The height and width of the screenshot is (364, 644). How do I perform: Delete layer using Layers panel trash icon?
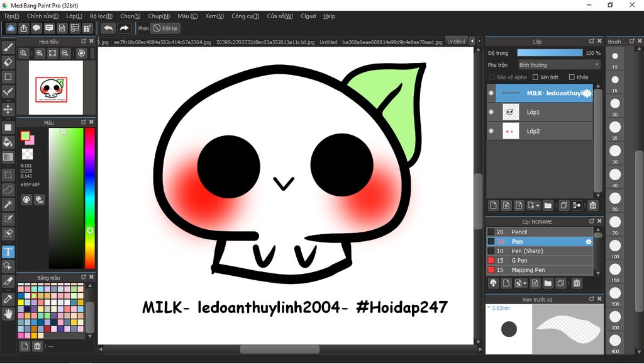pyautogui.click(x=592, y=205)
